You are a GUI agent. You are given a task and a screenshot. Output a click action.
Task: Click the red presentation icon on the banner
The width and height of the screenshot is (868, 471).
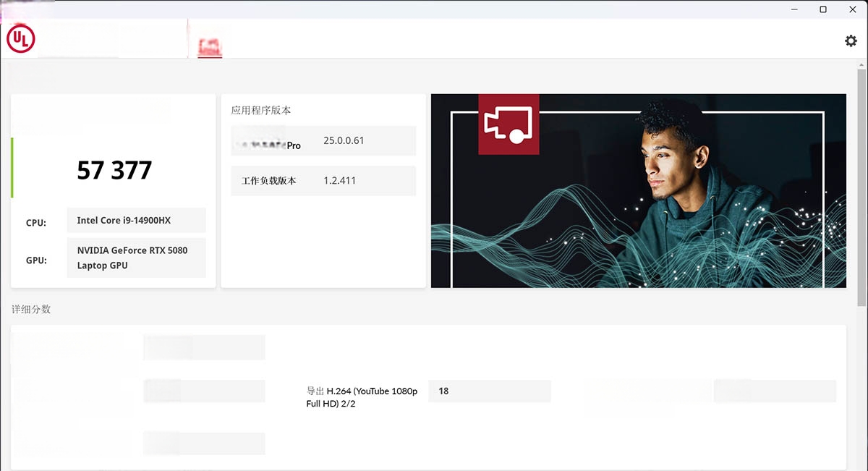pos(509,124)
